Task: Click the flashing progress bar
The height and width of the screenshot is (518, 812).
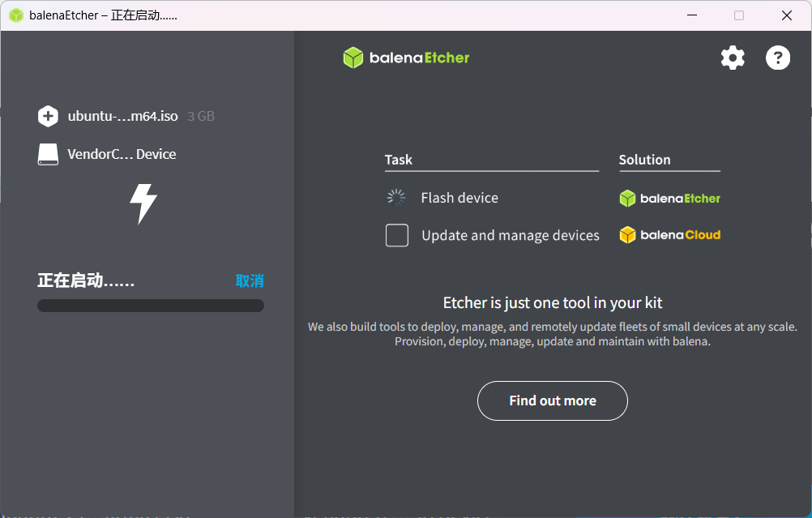Action: [151, 306]
